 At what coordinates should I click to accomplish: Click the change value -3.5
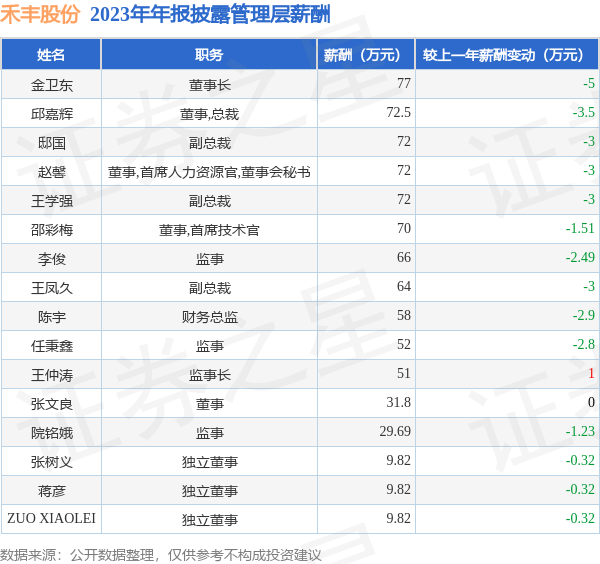coord(584,112)
